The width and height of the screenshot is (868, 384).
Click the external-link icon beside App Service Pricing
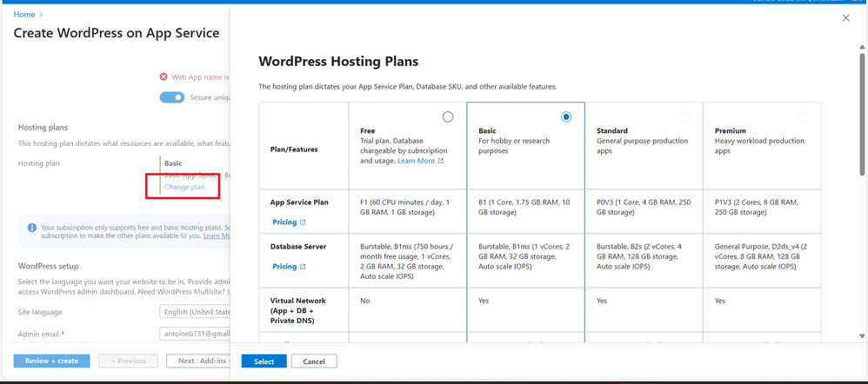point(303,222)
